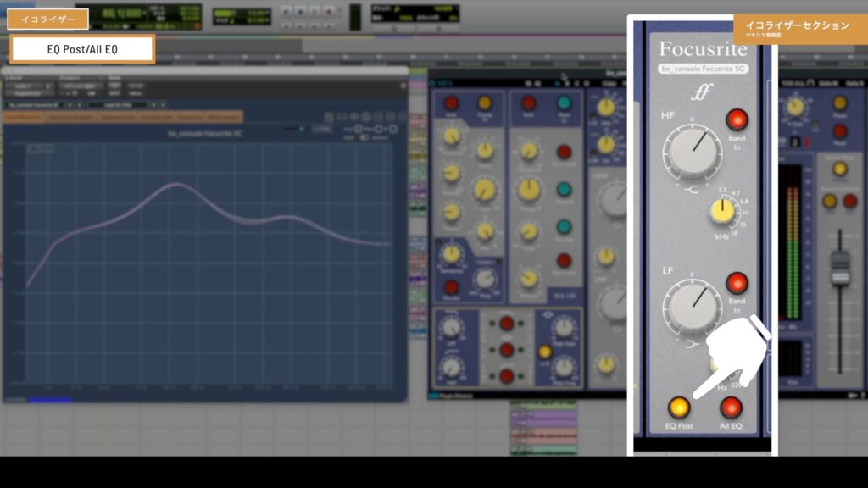Click the ff emblem under the plugin name
Screen dimensions: 868x488
tap(702, 91)
